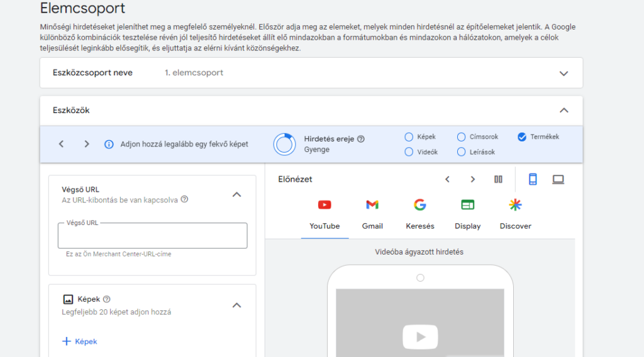The width and height of the screenshot is (644, 357).
Task: Open the Discover preview tab
Action: pyautogui.click(x=515, y=214)
